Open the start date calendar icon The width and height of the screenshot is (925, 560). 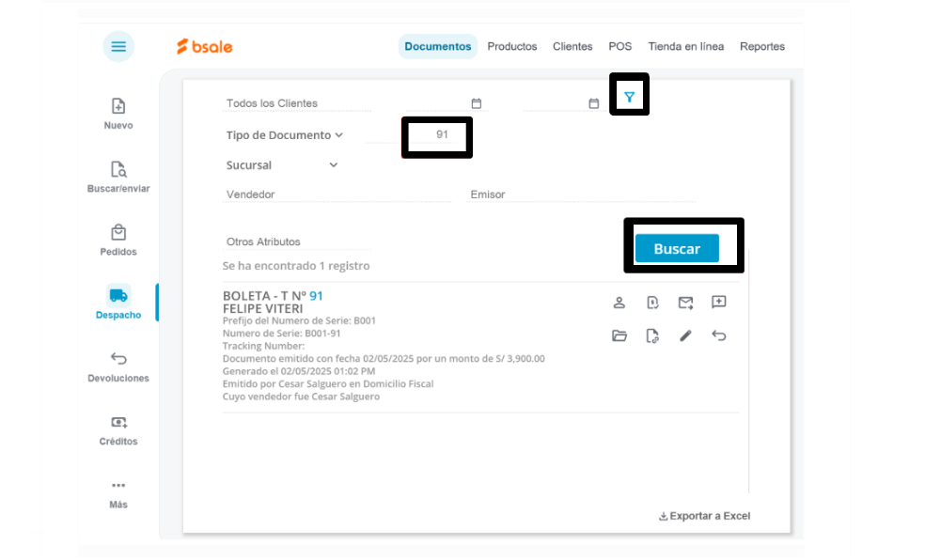click(476, 103)
